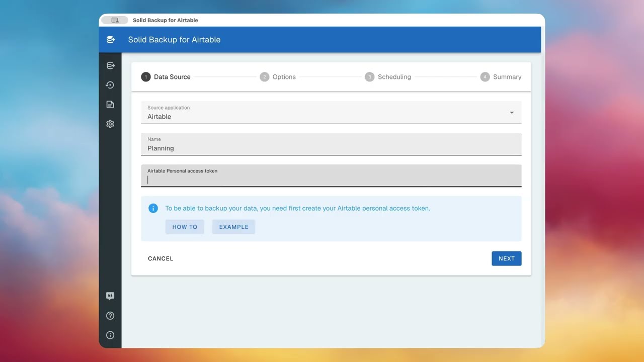Click the blue info icon in notice
This screenshot has height=362, width=644.
pos(153,208)
